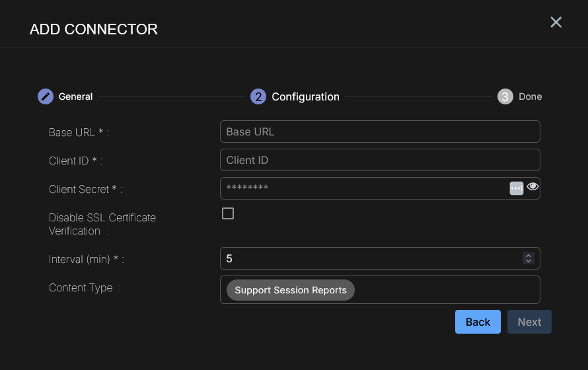Click the step 2 number circle

point(258,96)
